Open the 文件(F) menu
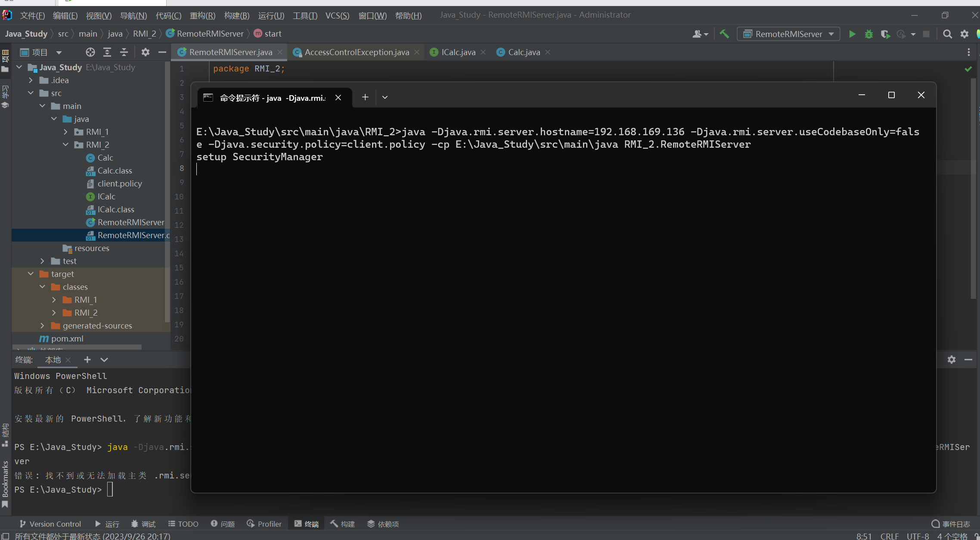The width and height of the screenshot is (980, 540). coord(32,16)
